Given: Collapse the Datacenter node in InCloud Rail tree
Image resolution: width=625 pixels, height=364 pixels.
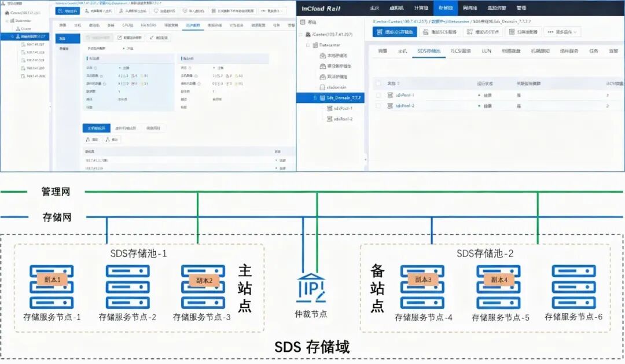Looking at the screenshot, I should point(308,45).
